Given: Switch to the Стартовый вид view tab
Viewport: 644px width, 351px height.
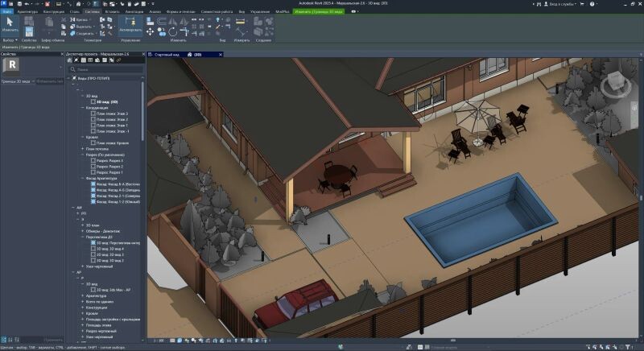Looking at the screenshot, I should click(x=165, y=54).
